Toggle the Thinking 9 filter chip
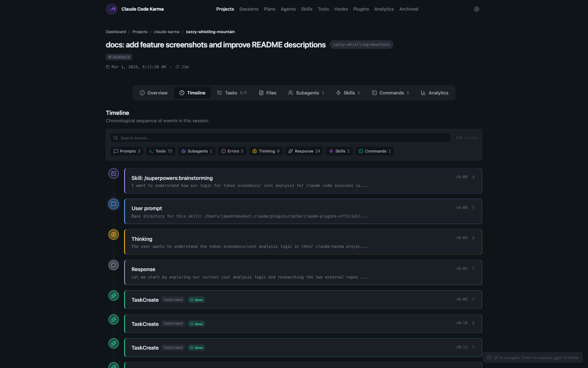 pos(266,151)
